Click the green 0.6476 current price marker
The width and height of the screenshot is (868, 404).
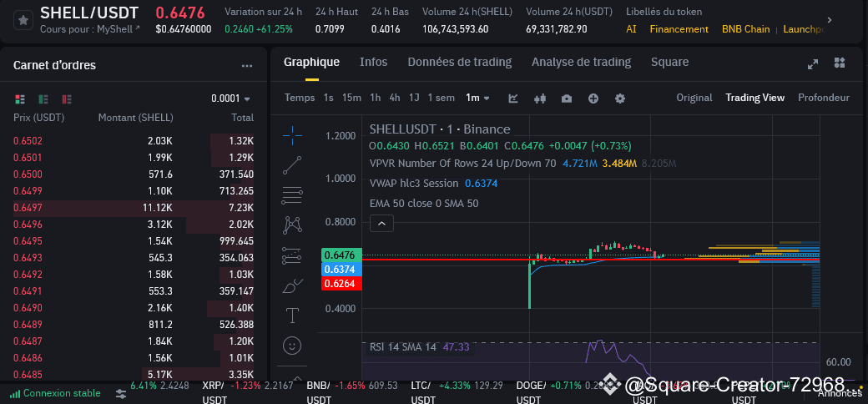click(x=341, y=255)
